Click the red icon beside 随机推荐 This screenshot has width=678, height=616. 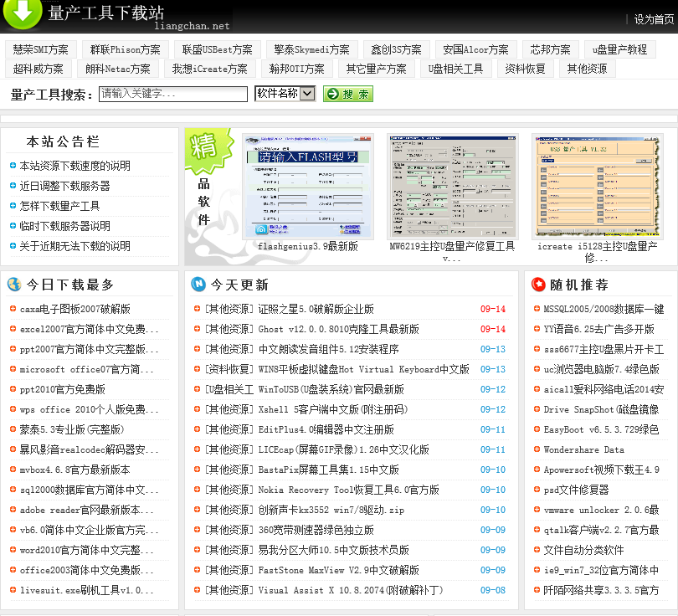537,285
